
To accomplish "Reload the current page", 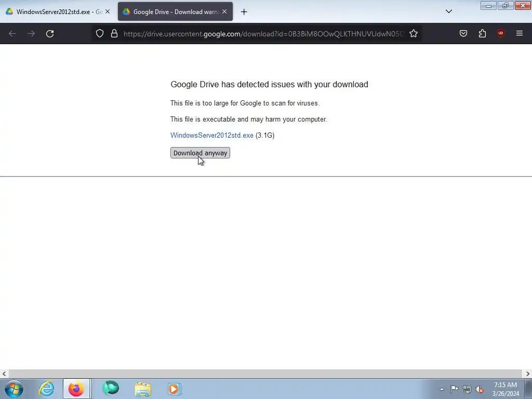I will (50, 34).
